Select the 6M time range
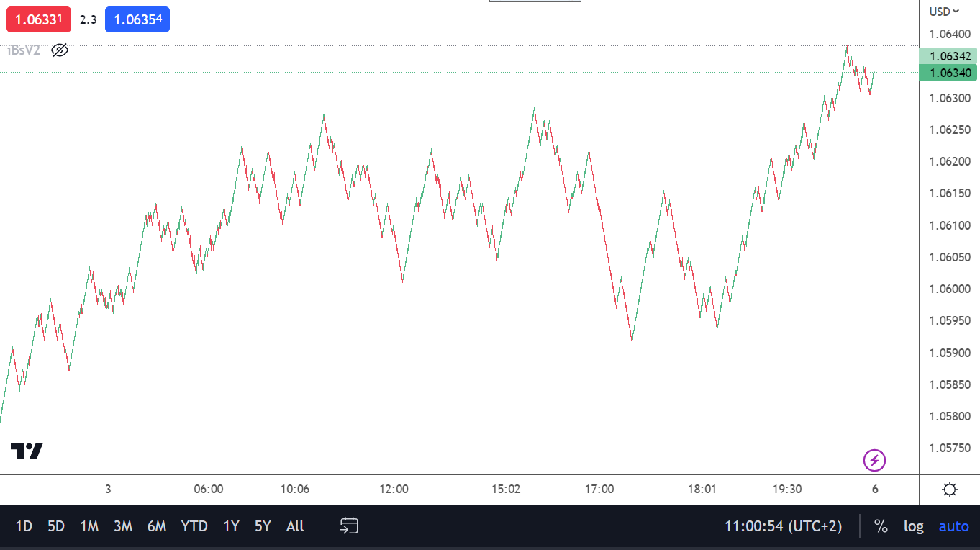 [157, 526]
